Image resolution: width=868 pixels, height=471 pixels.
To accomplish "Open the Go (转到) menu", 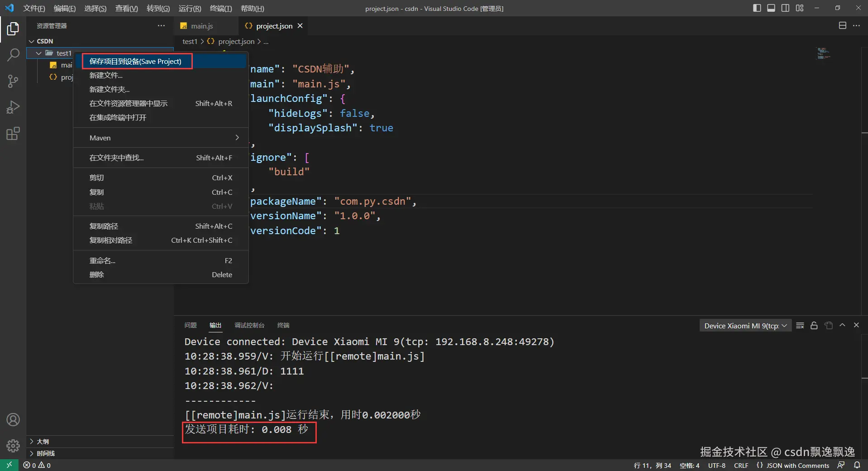I will (158, 9).
